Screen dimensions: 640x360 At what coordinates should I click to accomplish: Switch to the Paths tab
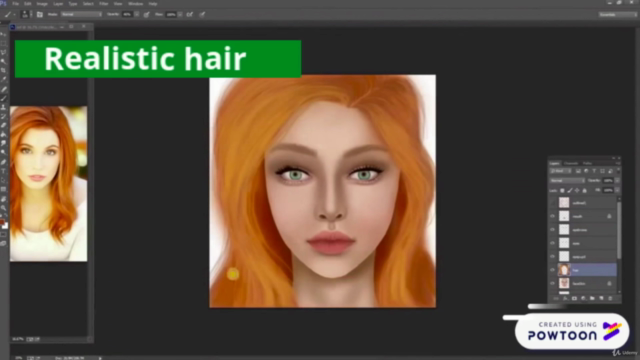[x=587, y=163]
